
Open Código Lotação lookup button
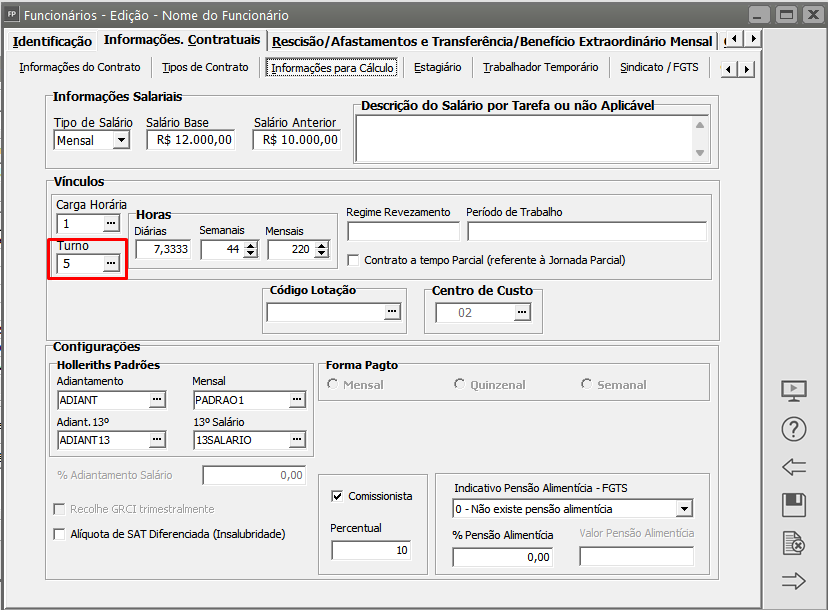(x=391, y=312)
